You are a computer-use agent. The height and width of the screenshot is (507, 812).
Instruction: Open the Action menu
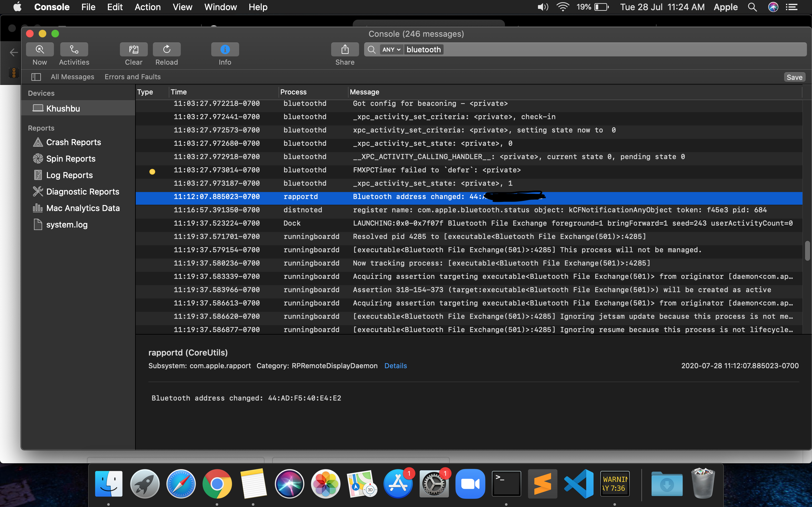point(147,7)
